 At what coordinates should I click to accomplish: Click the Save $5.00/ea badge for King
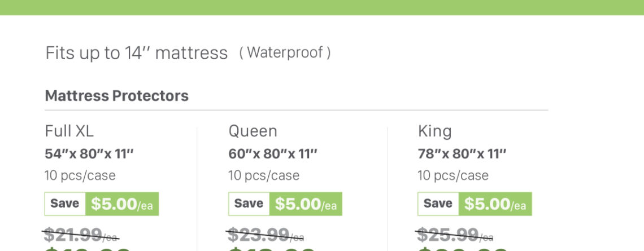tap(475, 204)
